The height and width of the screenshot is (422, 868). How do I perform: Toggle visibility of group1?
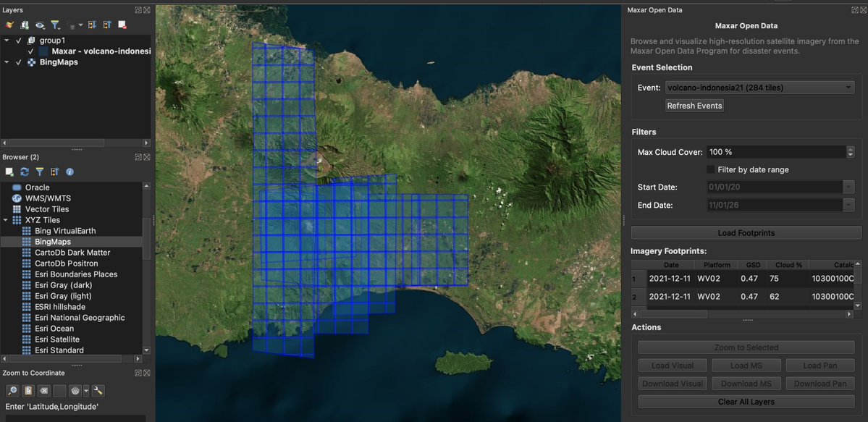tap(19, 41)
